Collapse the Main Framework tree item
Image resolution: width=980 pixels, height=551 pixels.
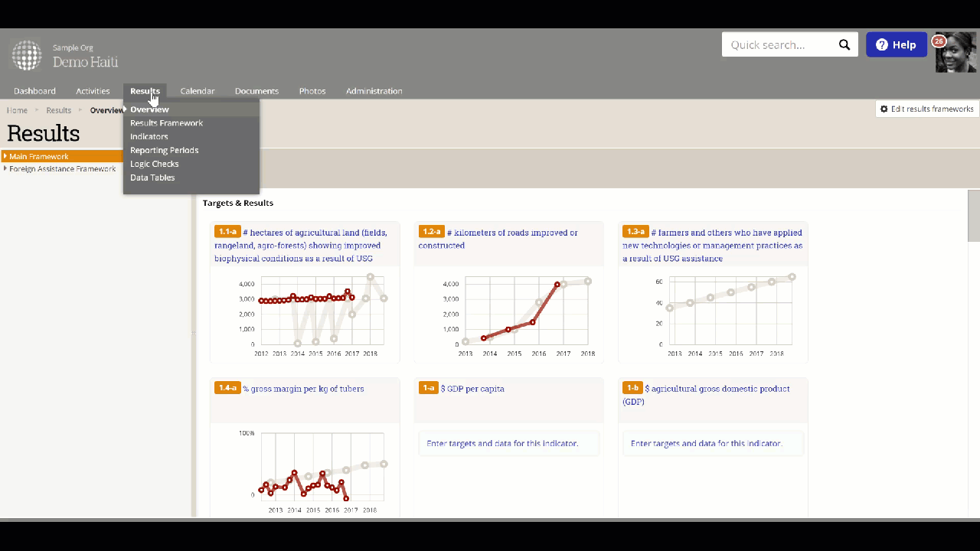[5, 156]
